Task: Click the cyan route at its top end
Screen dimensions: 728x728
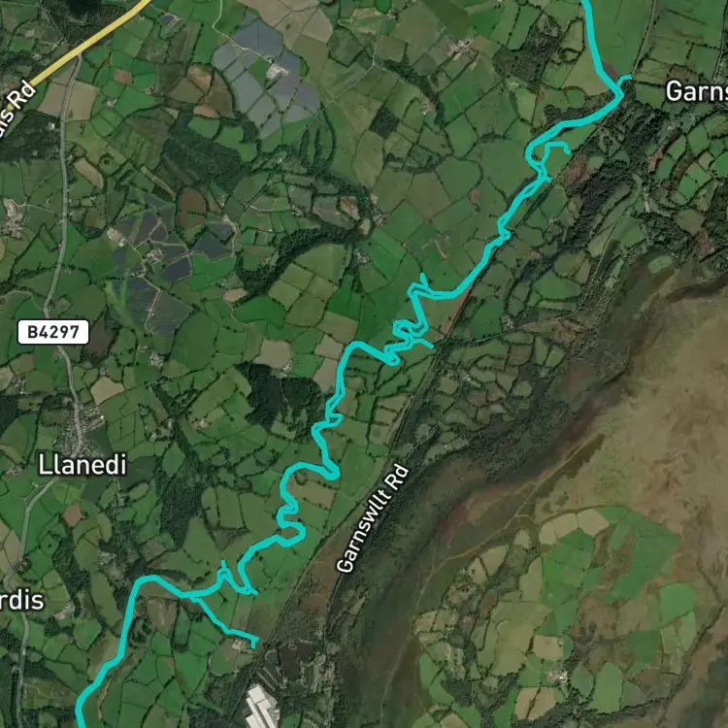Action: (x=587, y=4)
